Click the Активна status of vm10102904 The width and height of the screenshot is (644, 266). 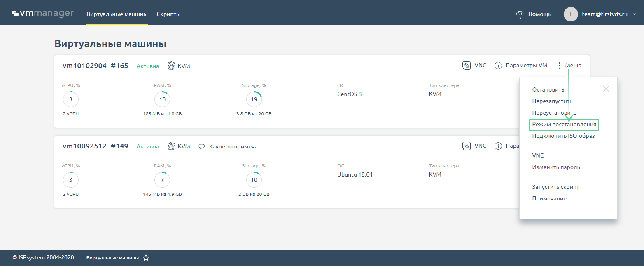coord(147,66)
